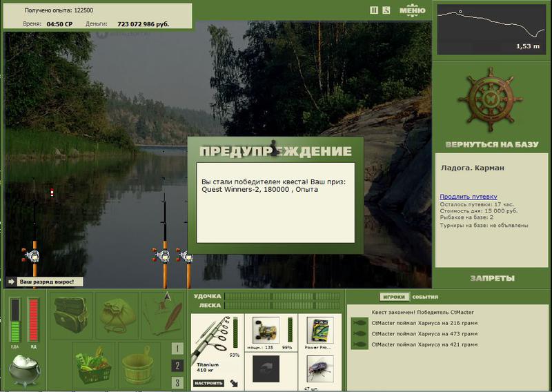Viewport: 552px width, 392px height.
Task: Click the УДОЧКА tension bar
Action: [282, 296]
